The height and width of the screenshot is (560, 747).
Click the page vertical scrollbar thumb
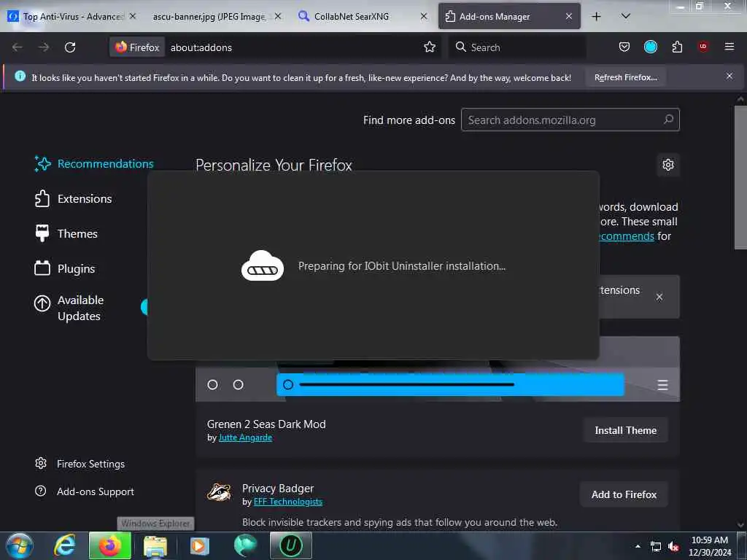point(740,176)
